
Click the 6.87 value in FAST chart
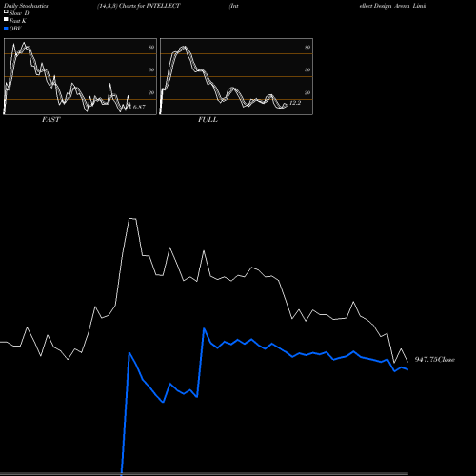[x=139, y=107]
